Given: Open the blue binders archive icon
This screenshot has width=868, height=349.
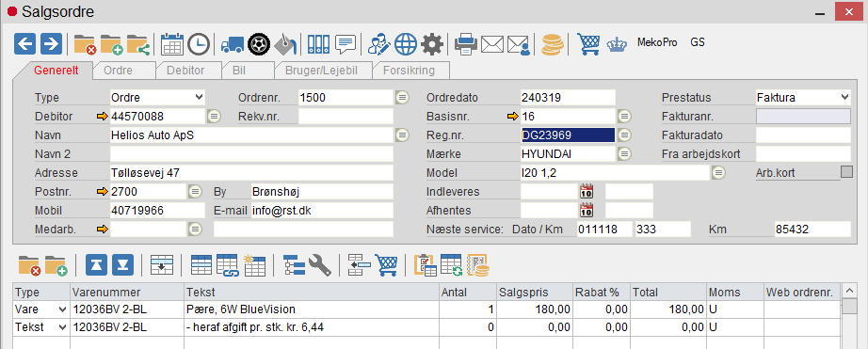Looking at the screenshot, I should click(x=318, y=43).
